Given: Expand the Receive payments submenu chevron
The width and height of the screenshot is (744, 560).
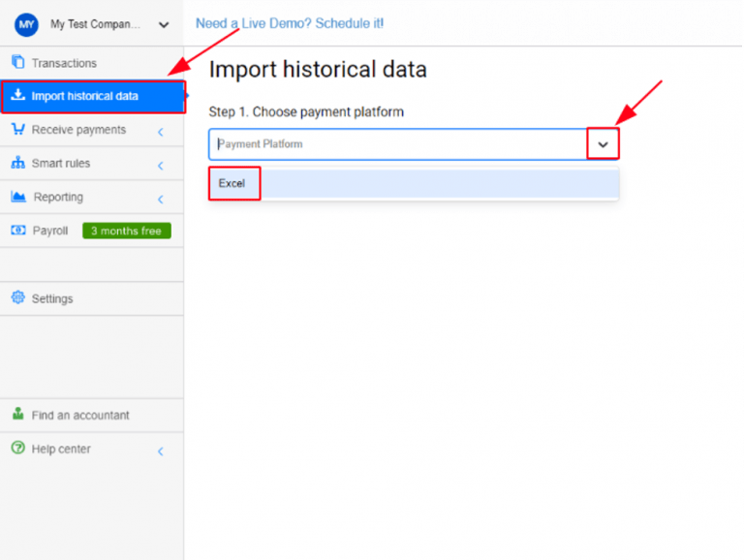Looking at the screenshot, I should coord(161,132).
